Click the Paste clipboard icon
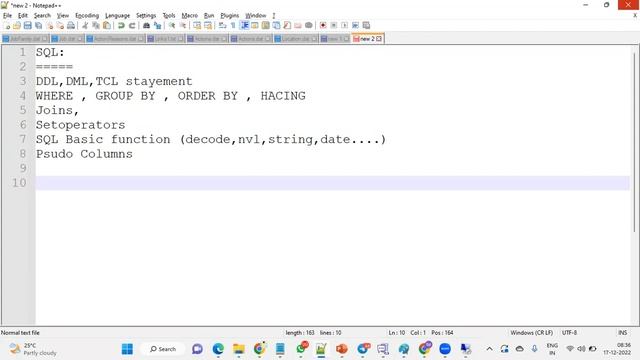Screen dimensions: 640x360 pos(107,26)
